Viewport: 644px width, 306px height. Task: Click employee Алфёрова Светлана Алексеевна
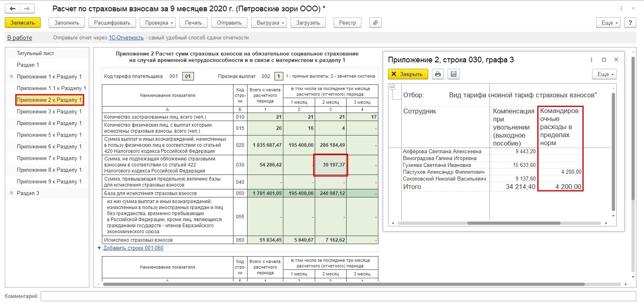442,152
